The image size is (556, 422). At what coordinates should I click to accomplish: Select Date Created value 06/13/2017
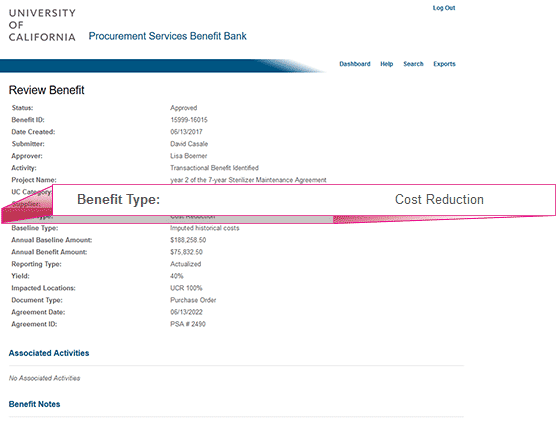pyautogui.click(x=186, y=132)
